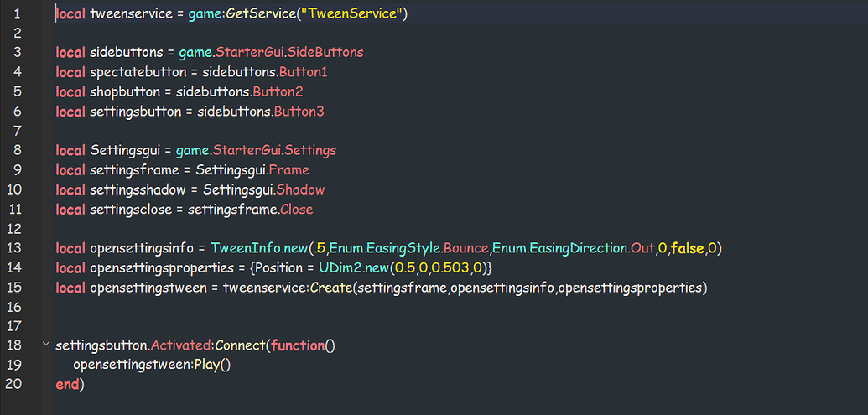Click the function keyword on line 18
868x415 pixels.
click(298, 345)
